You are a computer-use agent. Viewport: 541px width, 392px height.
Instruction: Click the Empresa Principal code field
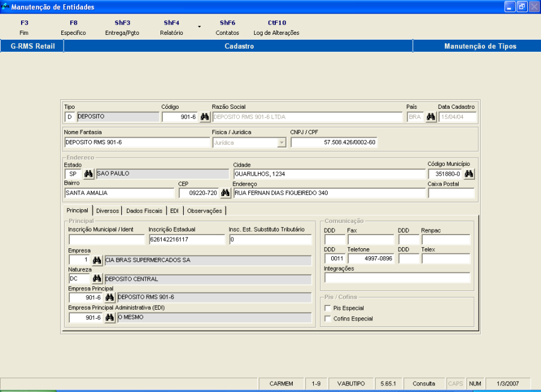coord(85,298)
